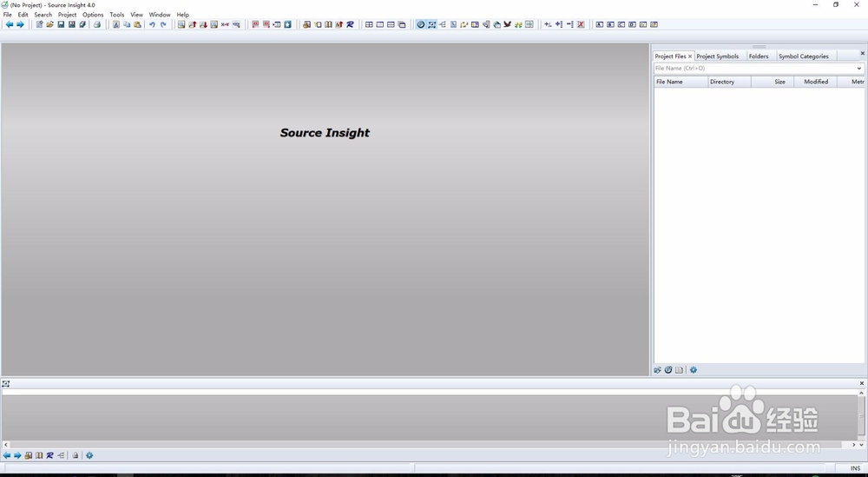
Task: Click the Print icon in the toolbar
Action: coord(97,24)
